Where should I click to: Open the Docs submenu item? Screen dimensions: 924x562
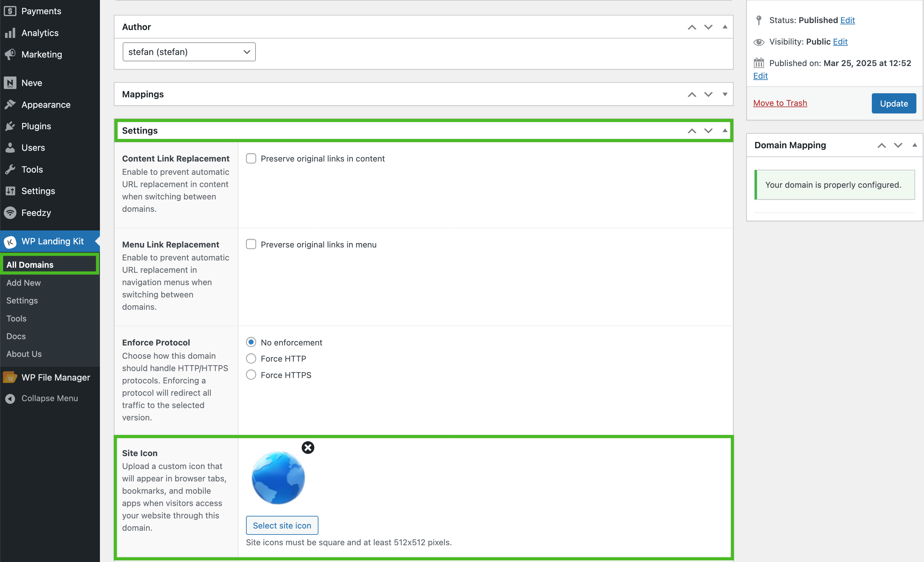[16, 336]
